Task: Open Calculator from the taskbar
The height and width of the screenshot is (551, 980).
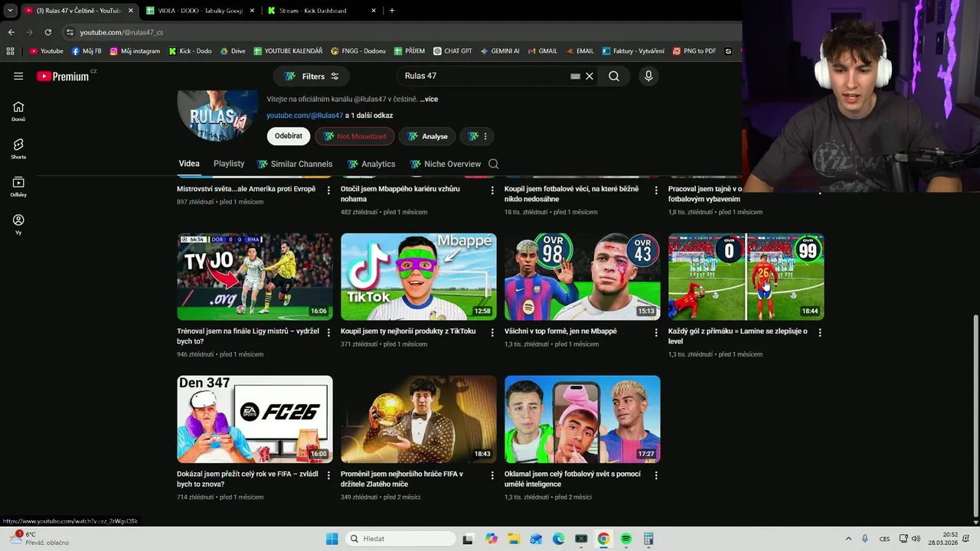Action: (648, 539)
